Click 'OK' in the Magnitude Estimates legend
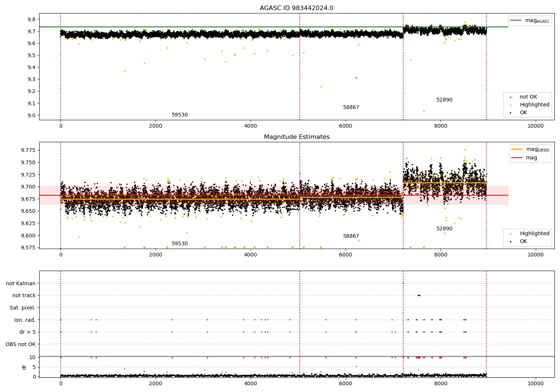This screenshot has width=560, height=392. click(x=523, y=242)
